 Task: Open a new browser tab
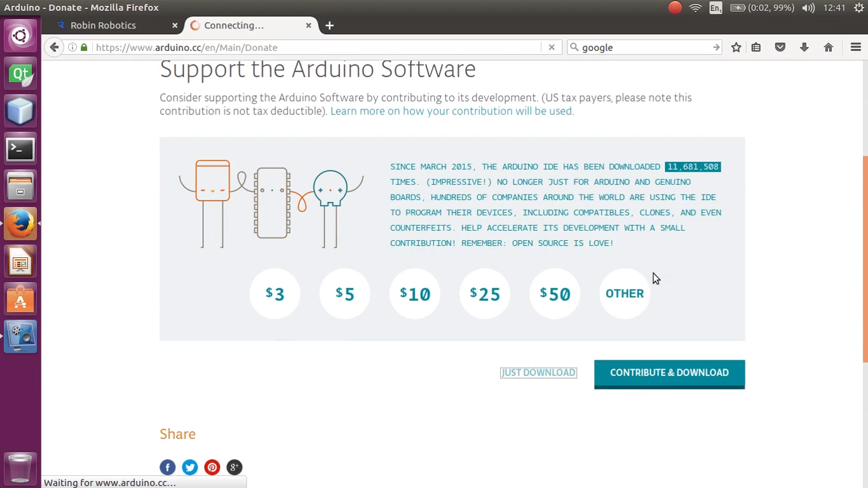(329, 25)
